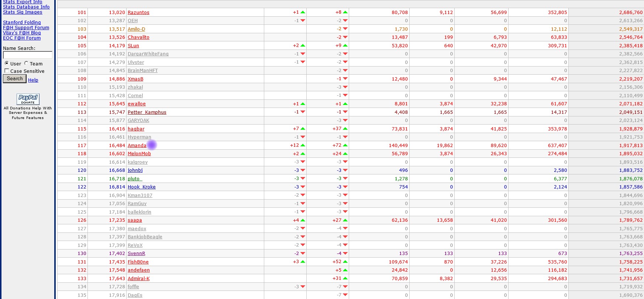Screen dimensions: 644x299
Task: Open Amanda's user stats page
Action: click(137, 146)
